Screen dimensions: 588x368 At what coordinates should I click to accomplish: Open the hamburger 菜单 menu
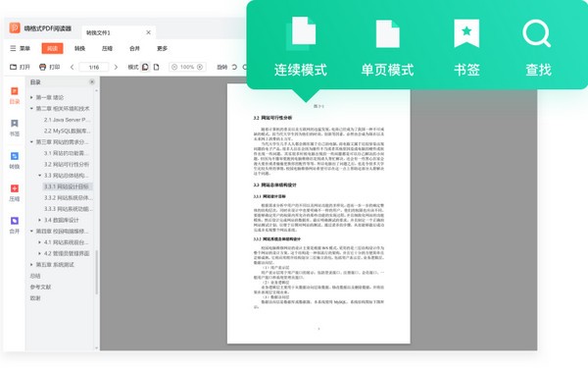pyautogui.click(x=20, y=48)
